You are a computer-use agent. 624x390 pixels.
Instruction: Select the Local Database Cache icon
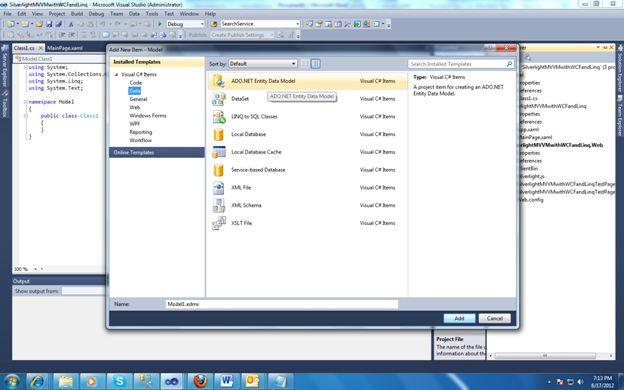(218, 152)
